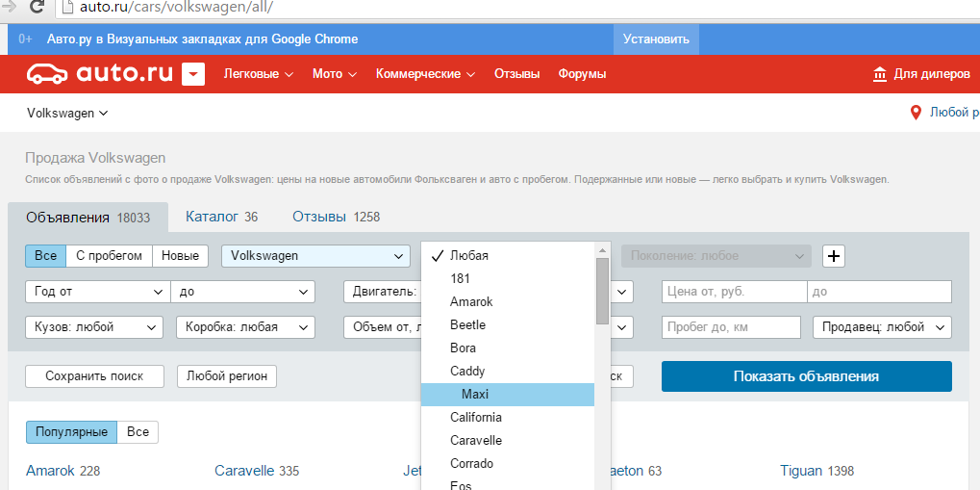
Task: Switch to 'Объявления 18033' tab
Action: (88, 218)
